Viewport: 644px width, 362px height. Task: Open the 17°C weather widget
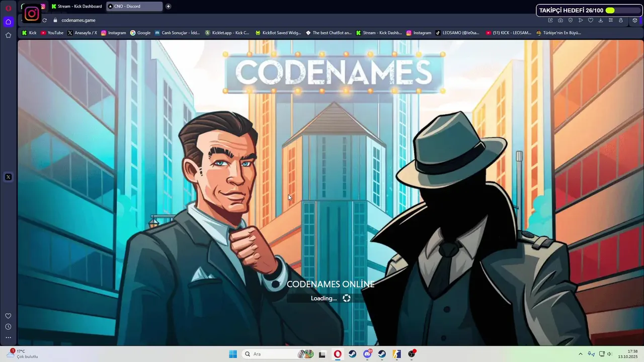(x=22, y=354)
